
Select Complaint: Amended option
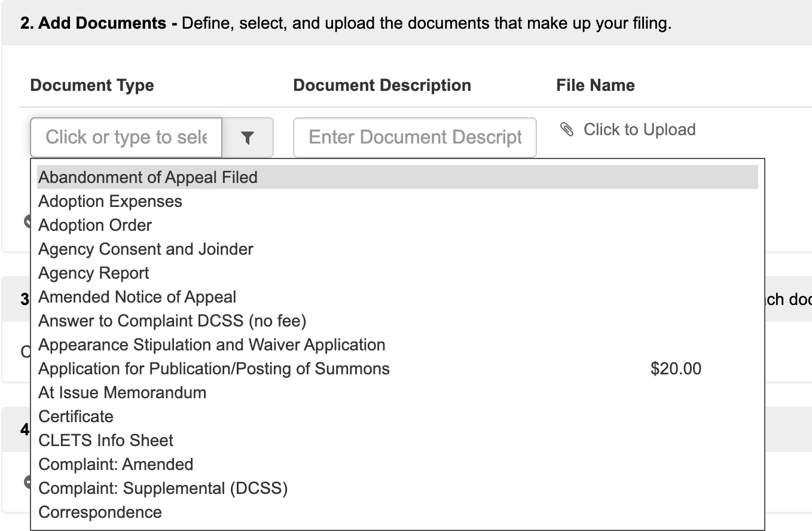[x=116, y=465]
